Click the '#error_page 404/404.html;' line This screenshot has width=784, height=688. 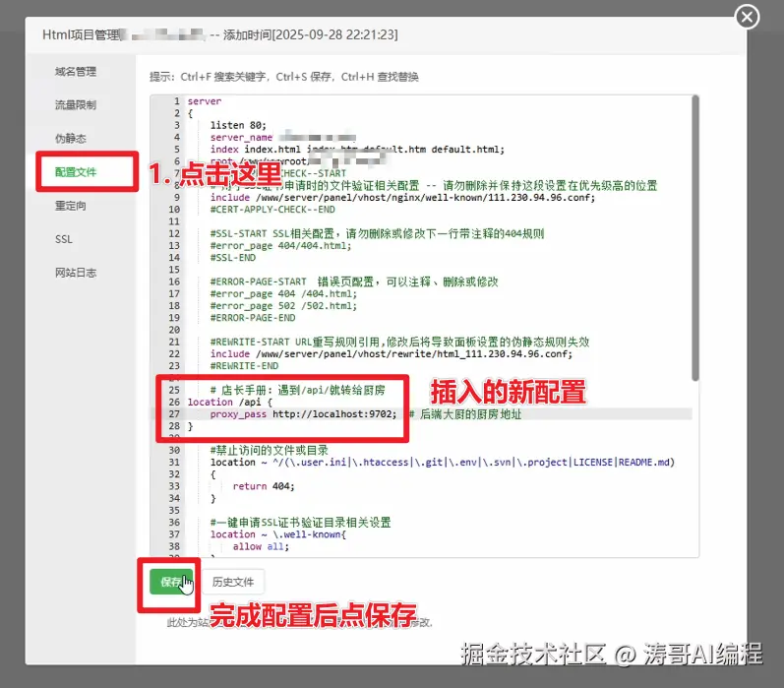pos(280,246)
